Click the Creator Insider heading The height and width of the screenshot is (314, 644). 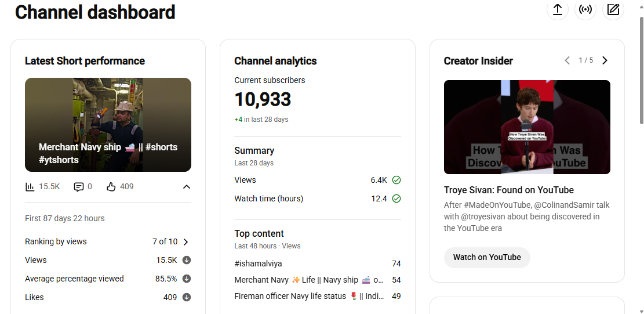point(478,61)
